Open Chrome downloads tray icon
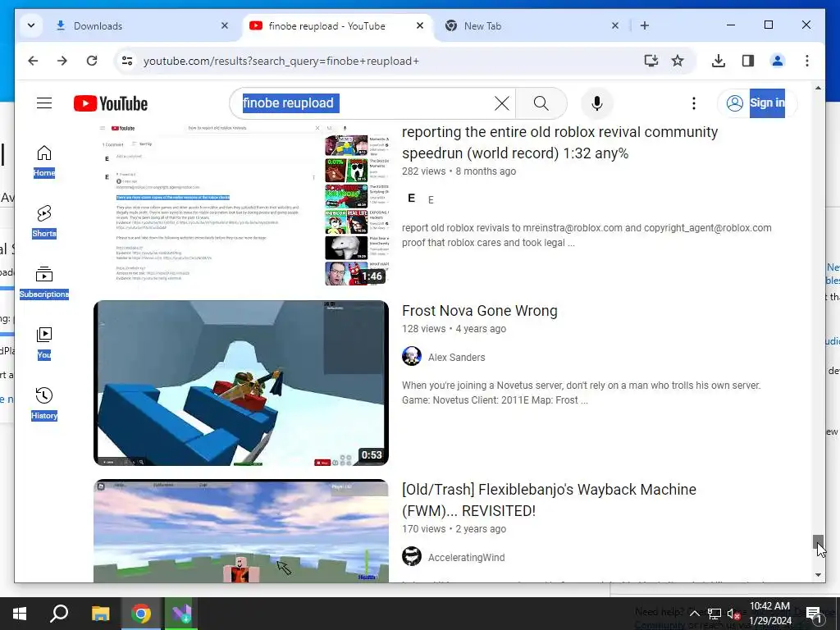 (719, 61)
